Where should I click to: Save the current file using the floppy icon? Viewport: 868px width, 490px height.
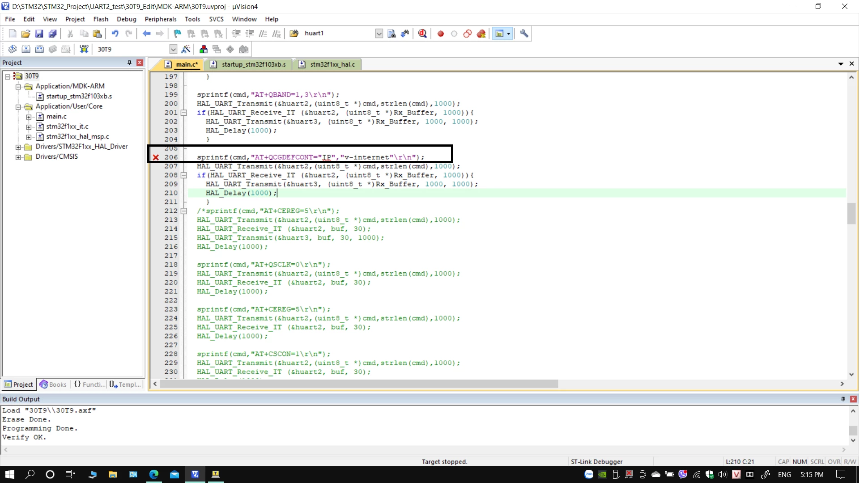39,34
